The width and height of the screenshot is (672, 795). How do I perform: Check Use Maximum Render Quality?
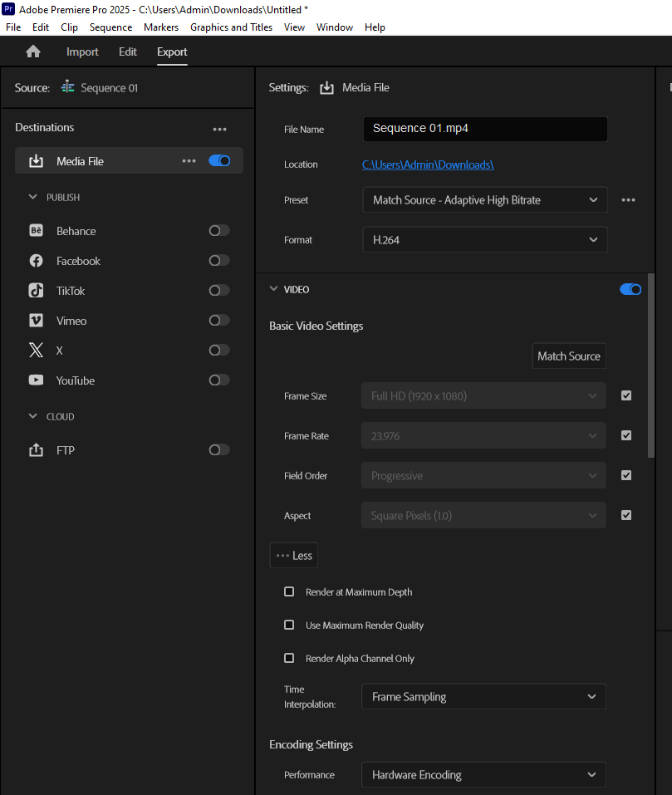(289, 626)
